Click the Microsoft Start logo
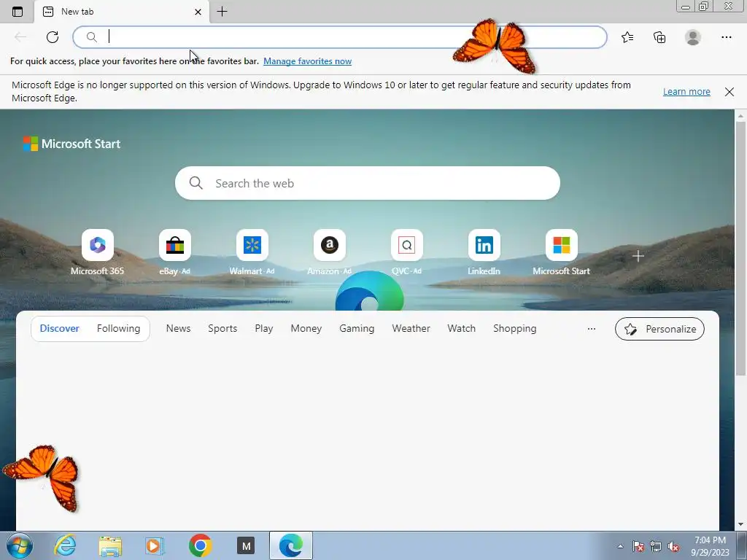Image resolution: width=747 pixels, height=560 pixels. [x=71, y=144]
